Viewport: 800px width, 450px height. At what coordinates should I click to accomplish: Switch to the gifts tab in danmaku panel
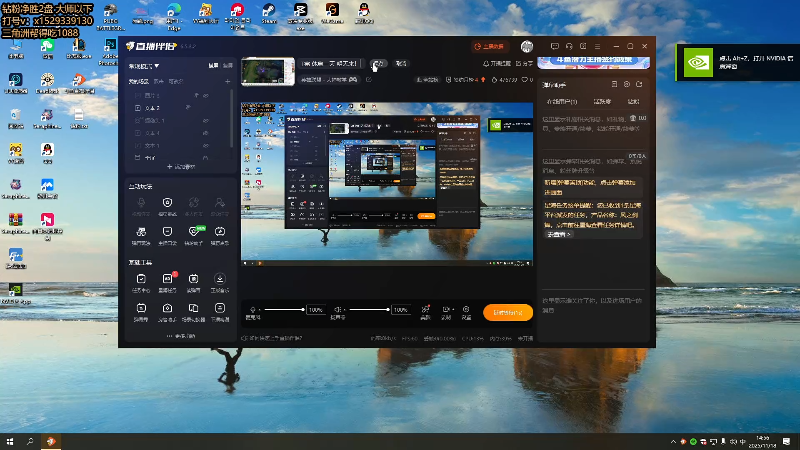point(633,102)
